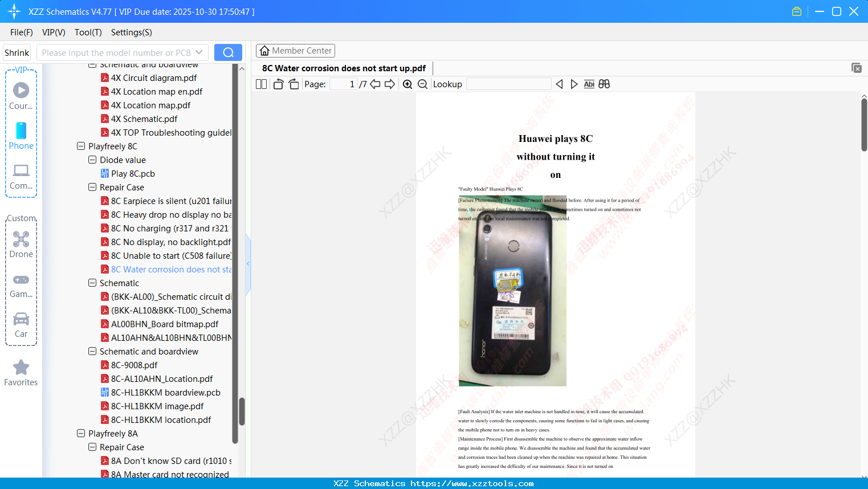Collapse the 8C Schematic folder
Screen dimensions: 868x489
(x=92, y=283)
